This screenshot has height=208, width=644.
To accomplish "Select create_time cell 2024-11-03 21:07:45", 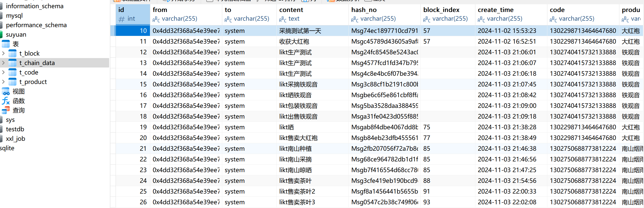I will pyautogui.click(x=511, y=84).
